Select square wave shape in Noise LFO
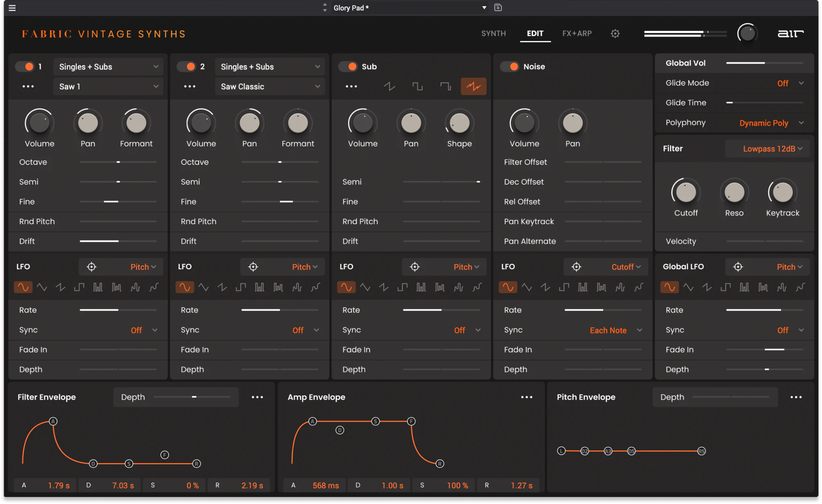This screenshot has height=504, width=822. tap(564, 287)
